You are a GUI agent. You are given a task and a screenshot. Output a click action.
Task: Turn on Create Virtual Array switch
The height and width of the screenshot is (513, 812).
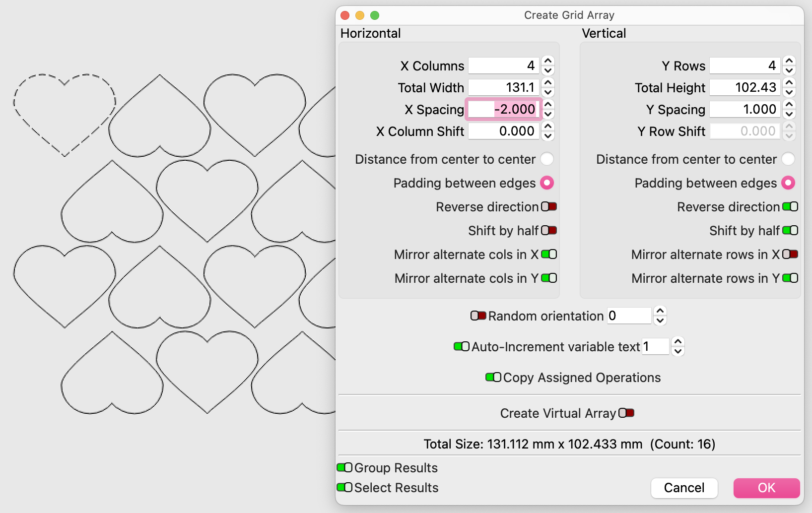pos(626,413)
